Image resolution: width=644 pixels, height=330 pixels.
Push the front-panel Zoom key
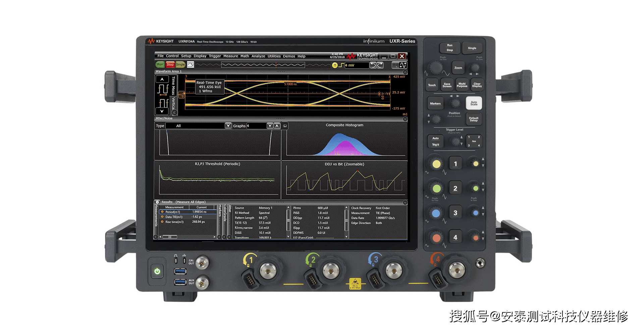458,68
